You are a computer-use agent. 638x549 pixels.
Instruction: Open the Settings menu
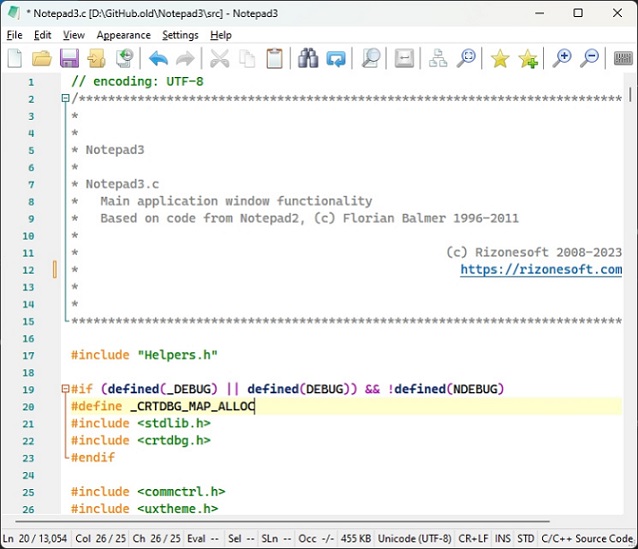point(180,35)
